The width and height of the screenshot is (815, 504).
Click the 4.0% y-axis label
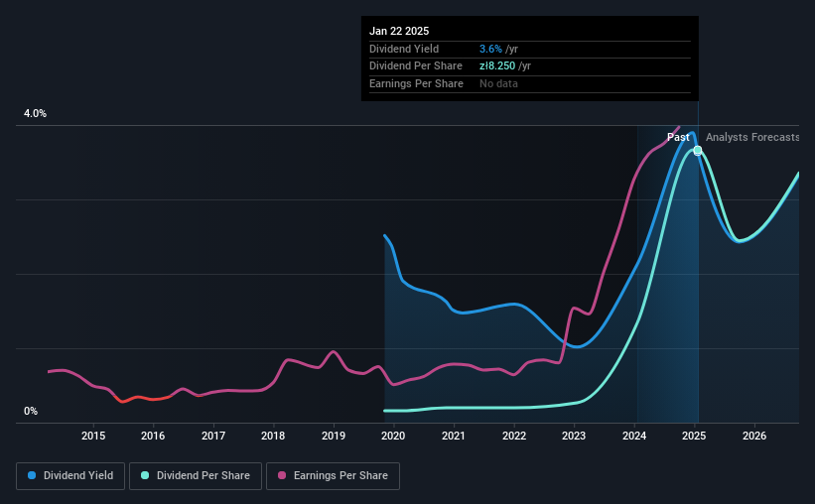pyautogui.click(x=35, y=113)
